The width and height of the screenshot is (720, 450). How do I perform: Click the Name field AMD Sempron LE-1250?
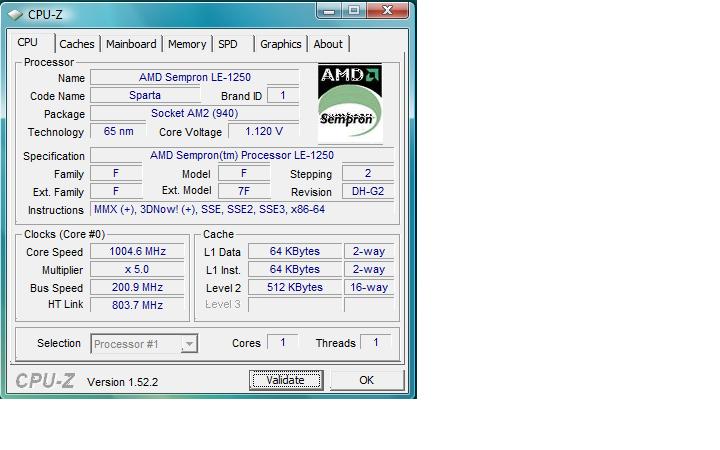pos(195,77)
